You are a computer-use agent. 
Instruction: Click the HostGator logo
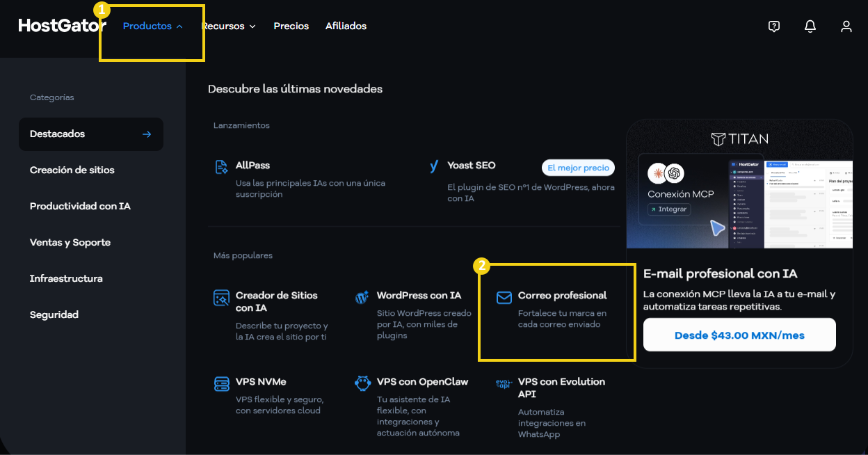pos(63,26)
